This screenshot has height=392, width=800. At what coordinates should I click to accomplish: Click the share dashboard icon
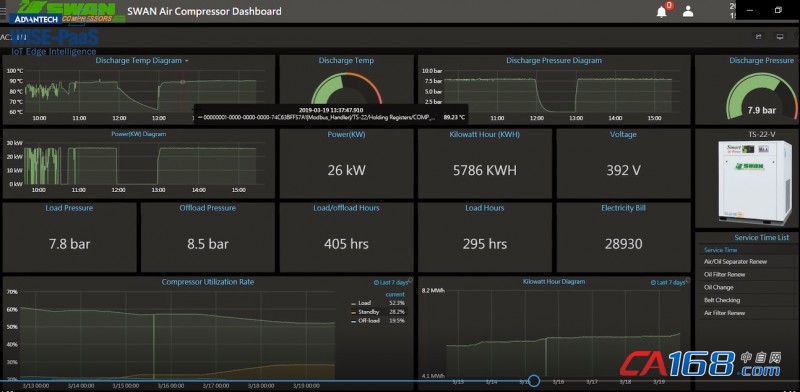click(x=759, y=36)
